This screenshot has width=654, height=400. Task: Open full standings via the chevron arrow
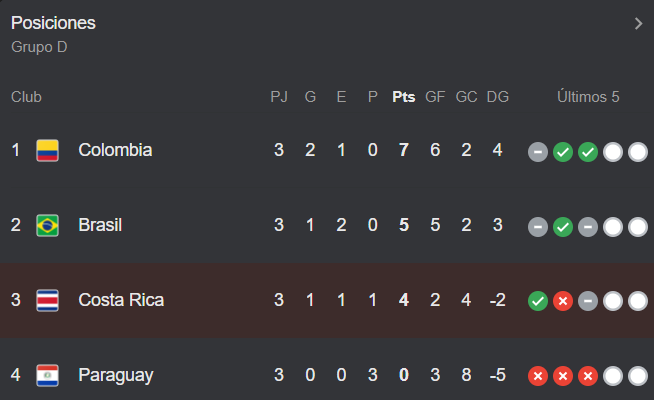click(x=638, y=23)
